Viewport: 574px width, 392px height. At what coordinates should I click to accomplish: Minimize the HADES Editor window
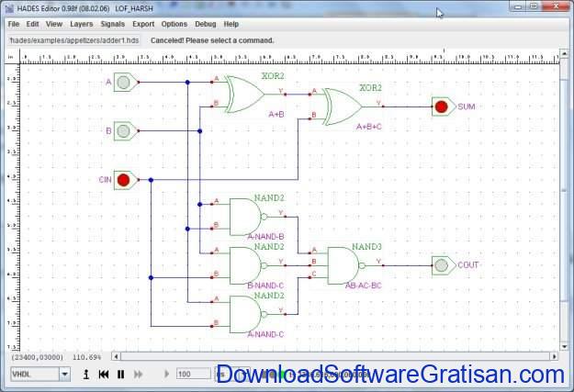coord(518,6)
